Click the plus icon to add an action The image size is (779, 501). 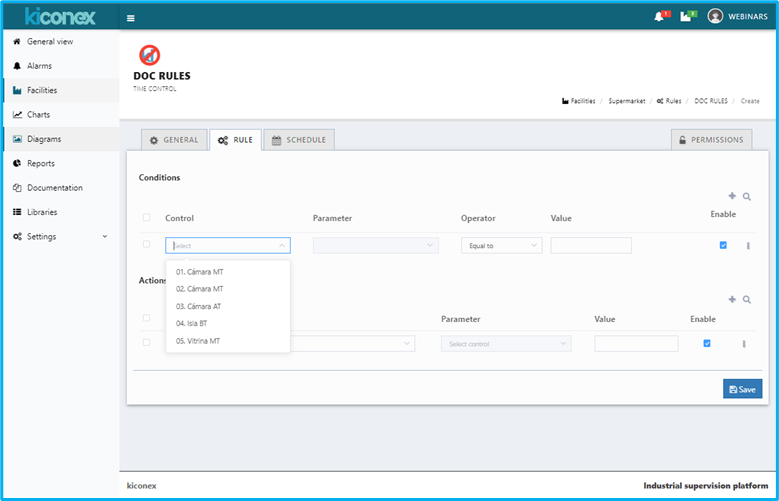(x=732, y=299)
